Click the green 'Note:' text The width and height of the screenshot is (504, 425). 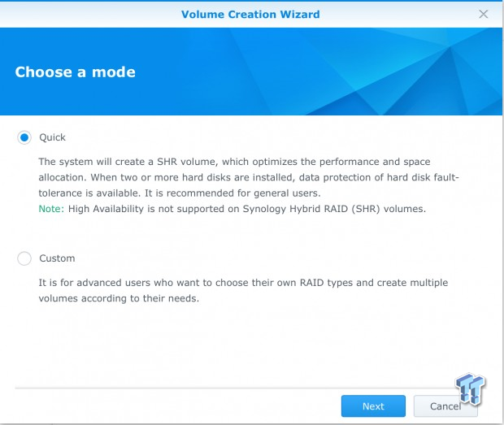(51, 209)
